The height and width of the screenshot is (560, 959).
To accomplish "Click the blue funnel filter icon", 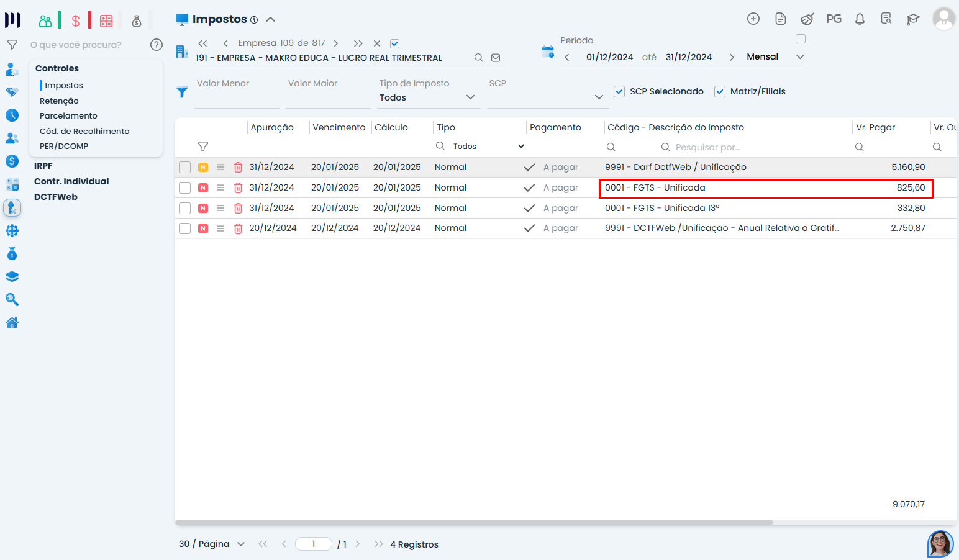I will 182,92.
